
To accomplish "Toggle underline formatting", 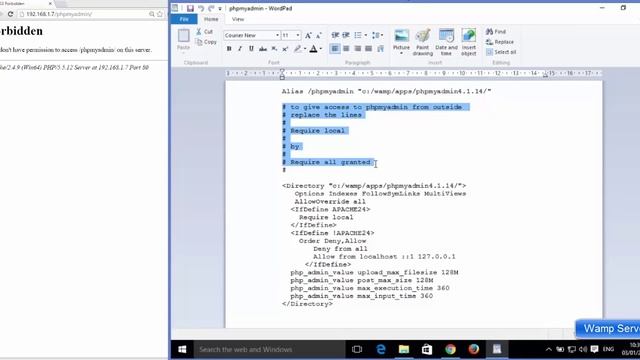I will [x=251, y=49].
